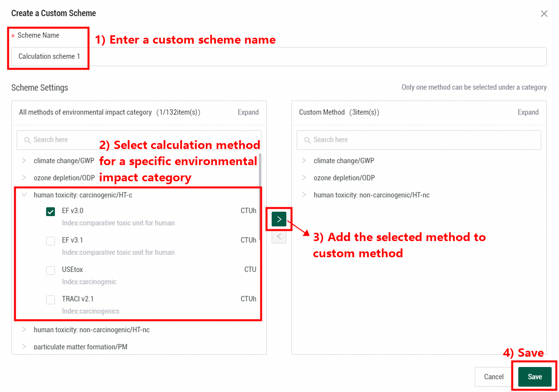Click the search magnifier in All methods panel
Viewport: 559px width, 392px height.
pyautogui.click(x=27, y=140)
